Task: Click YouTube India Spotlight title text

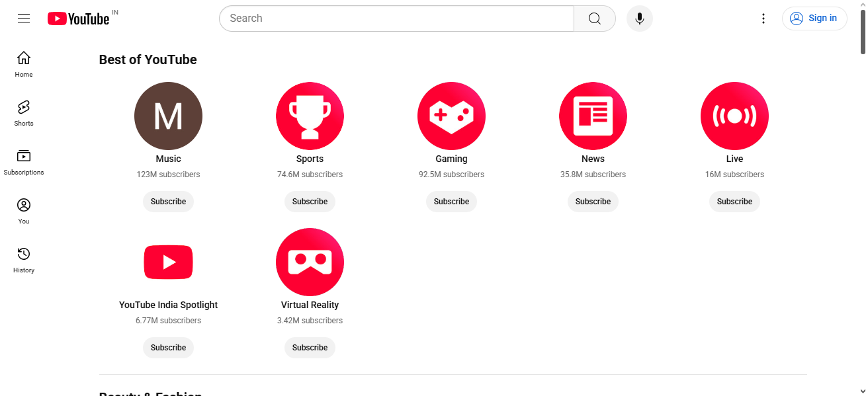Action: point(168,305)
